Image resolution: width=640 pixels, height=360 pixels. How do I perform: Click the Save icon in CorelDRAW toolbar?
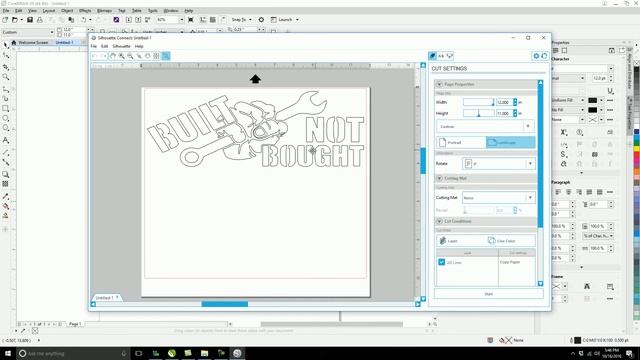30,20
